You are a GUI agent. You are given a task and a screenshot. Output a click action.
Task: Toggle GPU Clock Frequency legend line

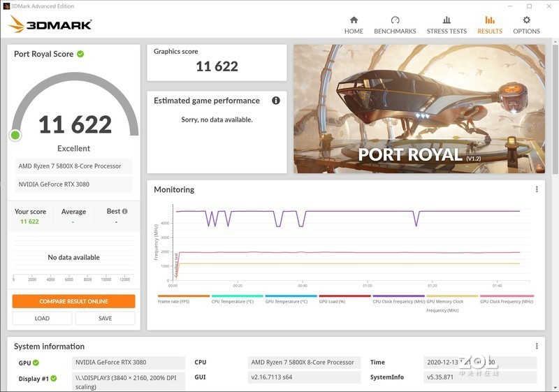(507, 299)
